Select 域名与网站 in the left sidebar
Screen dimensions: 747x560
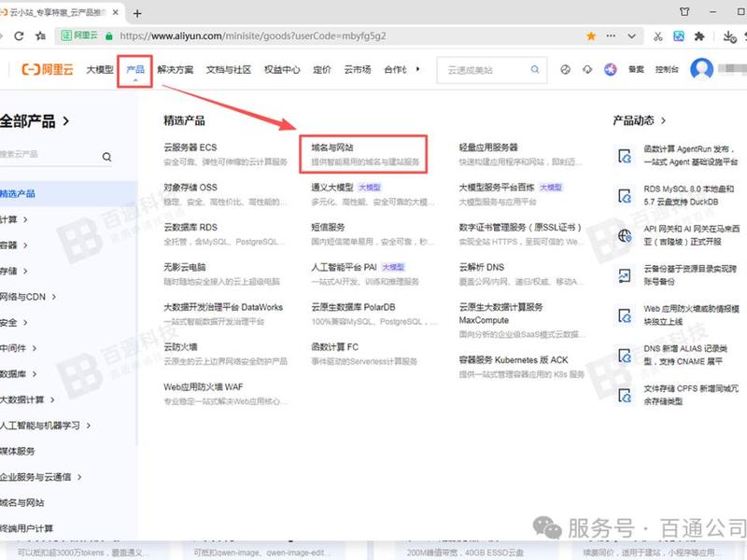21,502
